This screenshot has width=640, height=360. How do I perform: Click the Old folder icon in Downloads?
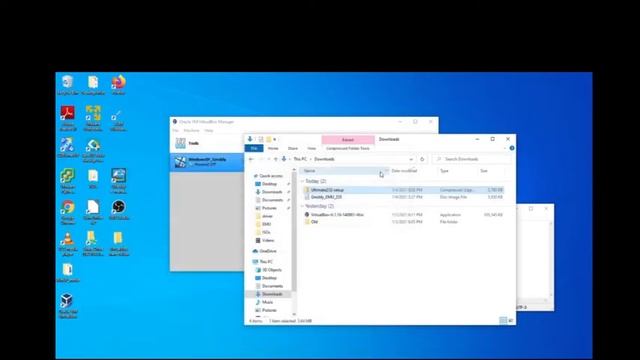(307, 222)
